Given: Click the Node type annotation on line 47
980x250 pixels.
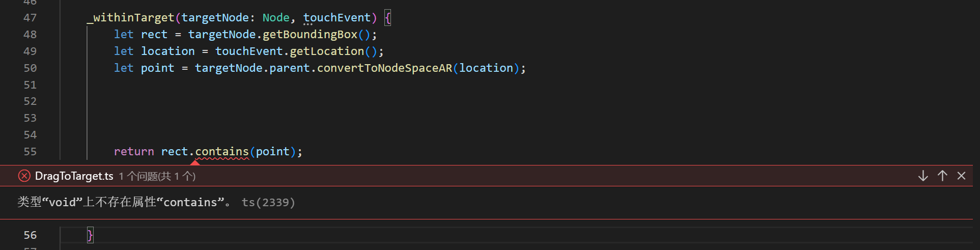Looking at the screenshot, I should tap(276, 18).
